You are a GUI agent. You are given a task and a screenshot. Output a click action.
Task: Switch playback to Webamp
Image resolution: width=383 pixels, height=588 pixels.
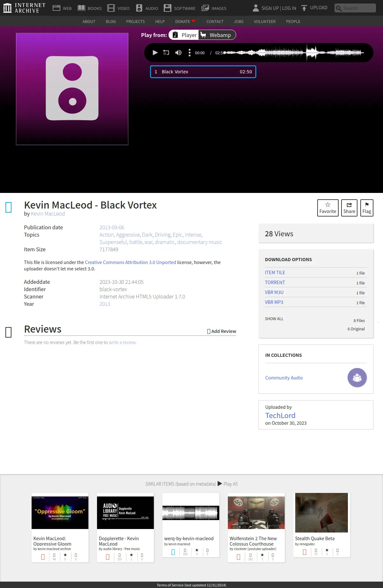click(217, 35)
